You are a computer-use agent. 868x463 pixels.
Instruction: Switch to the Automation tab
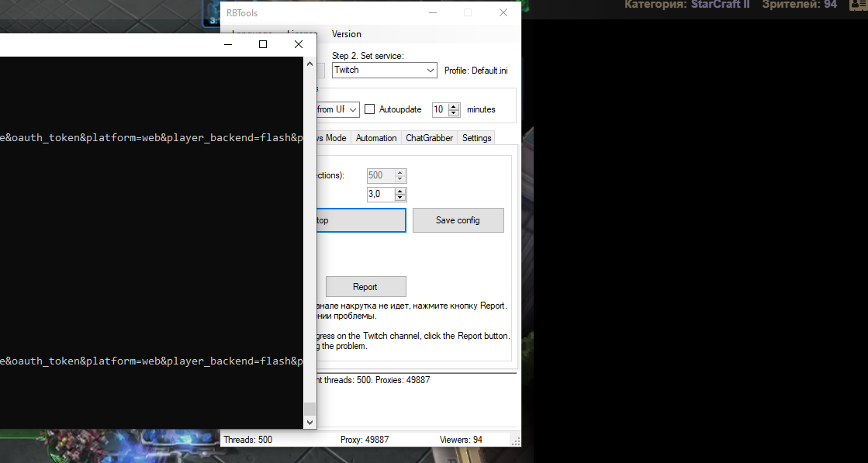coord(375,138)
